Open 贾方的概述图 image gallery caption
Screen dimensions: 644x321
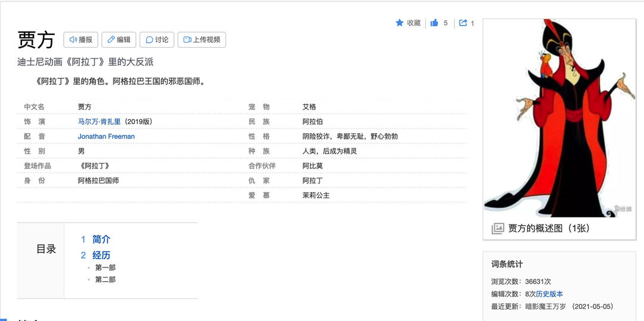coord(549,228)
